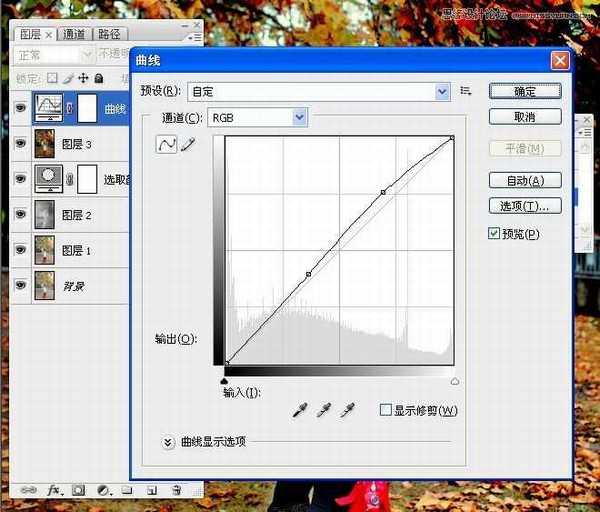Image resolution: width=600 pixels, height=512 pixels.
Task: Open layer style fx menu
Action: (x=55, y=490)
